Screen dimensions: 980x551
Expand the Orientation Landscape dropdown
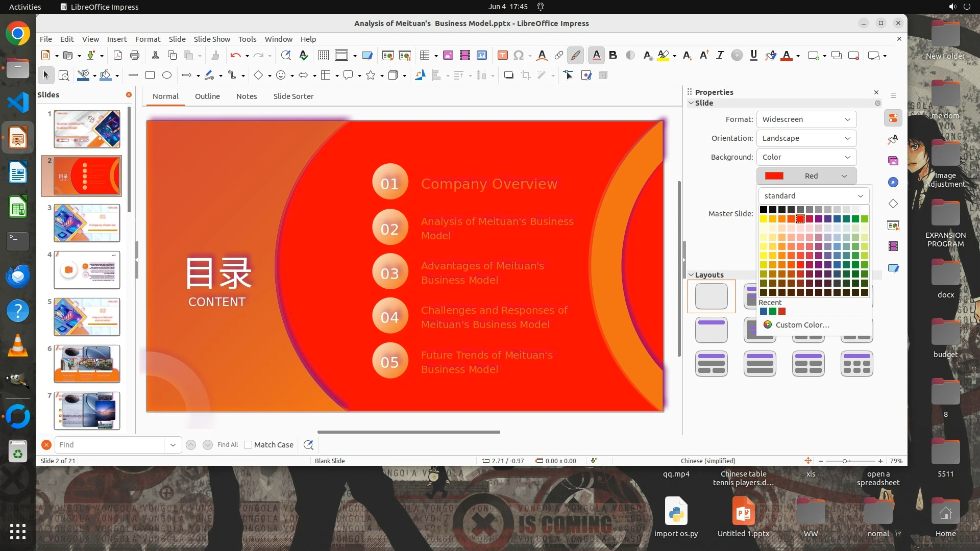click(806, 138)
